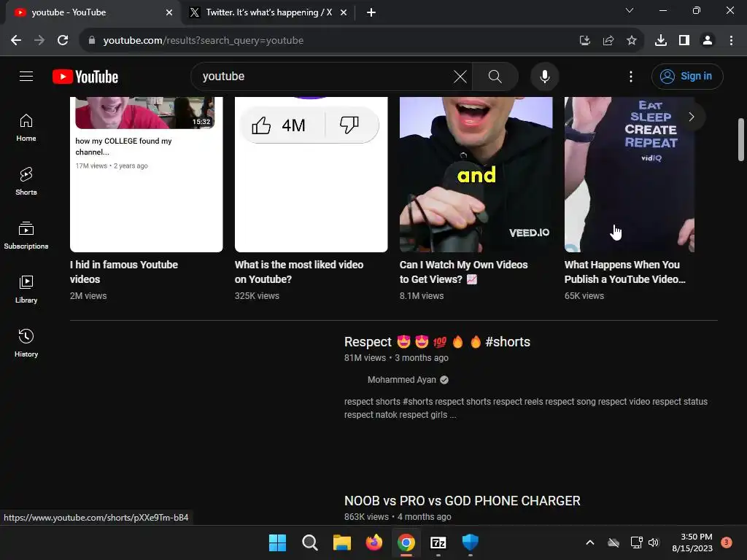Viewport: 747px width, 560px height.
Task: Open the Windows Start menu
Action: [277, 542]
